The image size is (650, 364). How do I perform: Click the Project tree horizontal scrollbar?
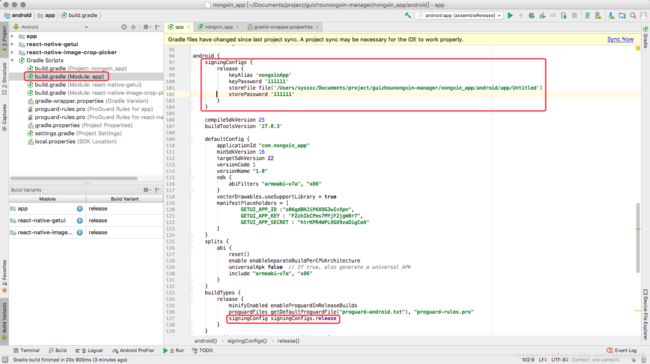(x=74, y=178)
